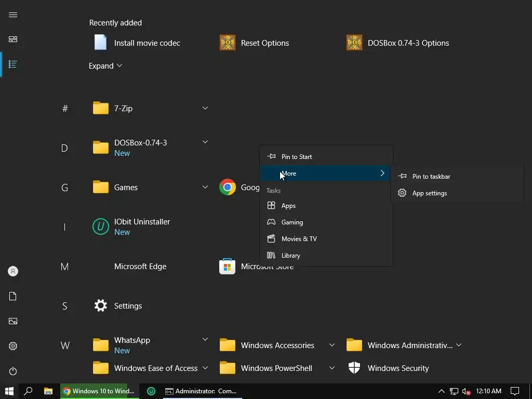Open Pictures icon in Start sidebar
This screenshot has height=399, width=532.
13,321
